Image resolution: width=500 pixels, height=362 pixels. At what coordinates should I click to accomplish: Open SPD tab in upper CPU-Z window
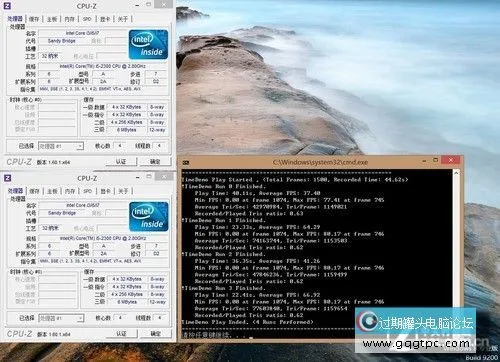coord(87,19)
